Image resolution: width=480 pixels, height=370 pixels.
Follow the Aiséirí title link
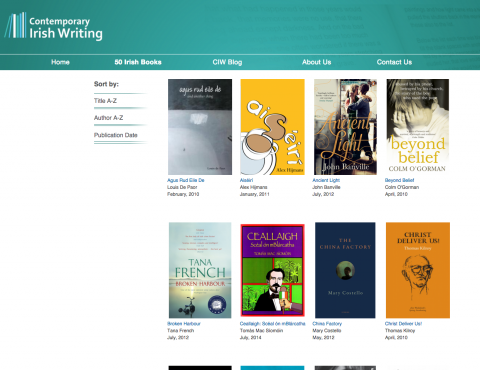coord(246,180)
